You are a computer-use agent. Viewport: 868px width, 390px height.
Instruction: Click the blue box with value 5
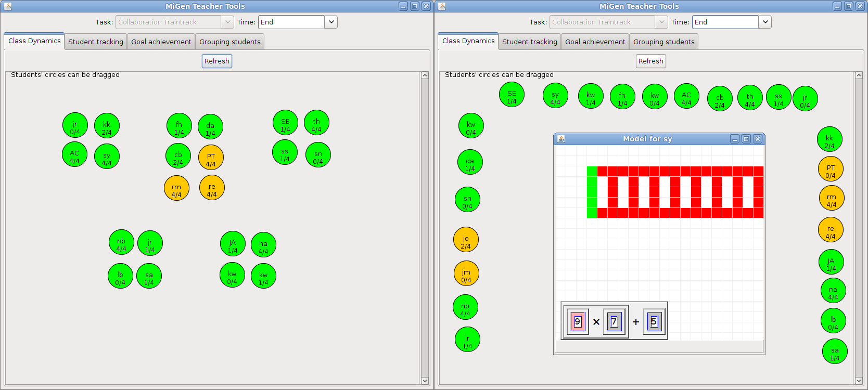[x=654, y=322]
